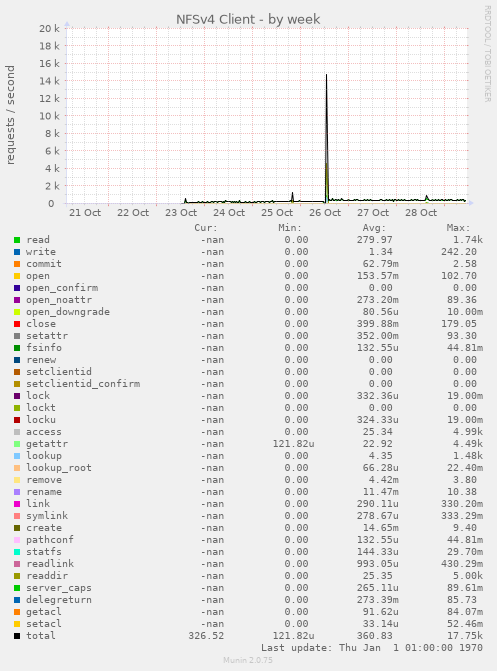Click the total legend label
This screenshot has height=671, width=497.
click(x=41, y=635)
